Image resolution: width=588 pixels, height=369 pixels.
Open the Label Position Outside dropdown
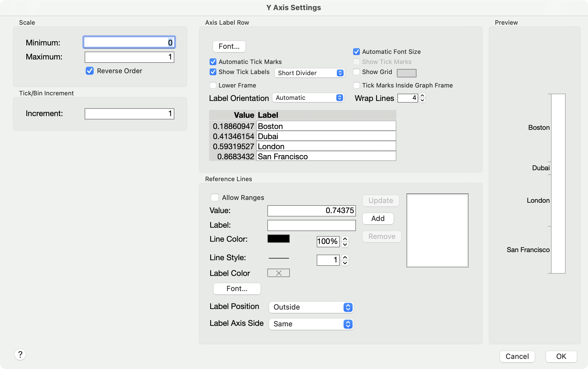tap(311, 307)
